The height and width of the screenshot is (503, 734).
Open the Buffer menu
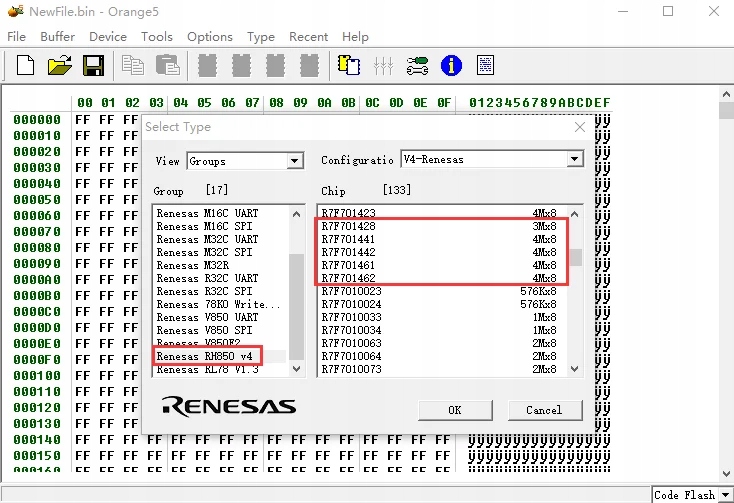coord(58,37)
